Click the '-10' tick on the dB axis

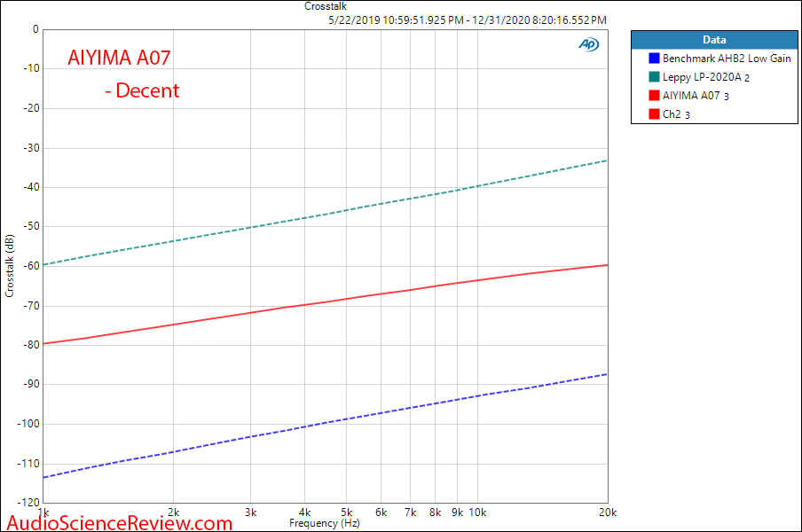(31, 68)
